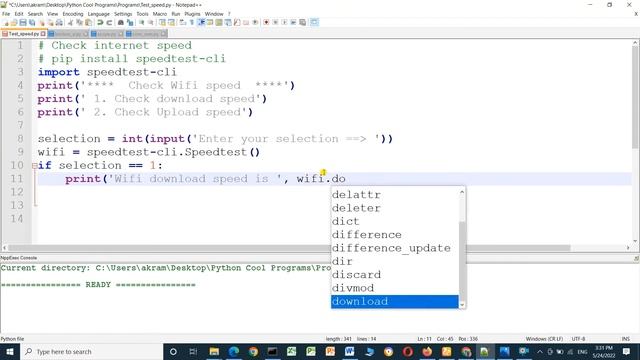
Task: Select 'delattr' in autocomplete list
Action: coord(395,195)
